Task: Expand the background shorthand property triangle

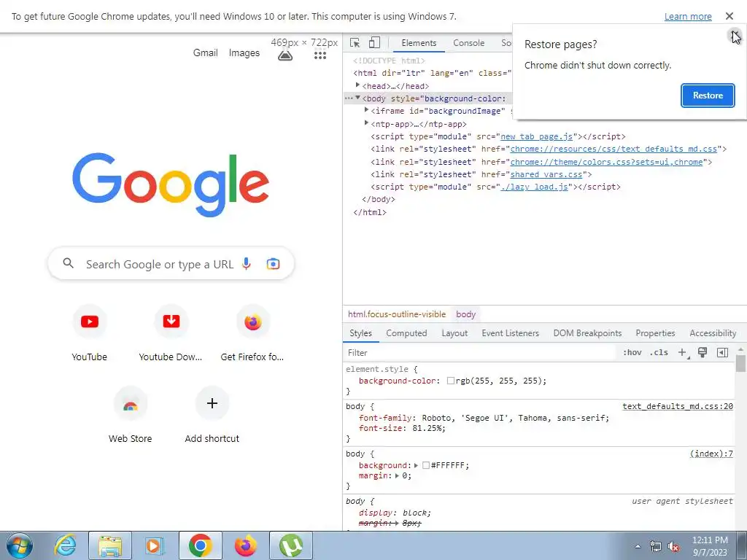Action: (416, 465)
